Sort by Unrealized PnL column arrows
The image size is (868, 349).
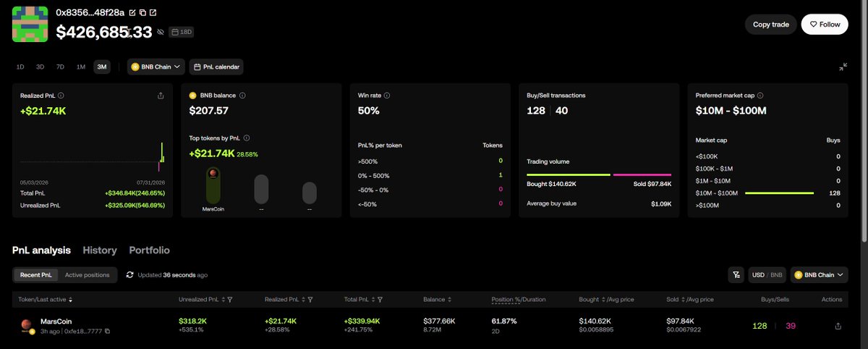coord(223,299)
